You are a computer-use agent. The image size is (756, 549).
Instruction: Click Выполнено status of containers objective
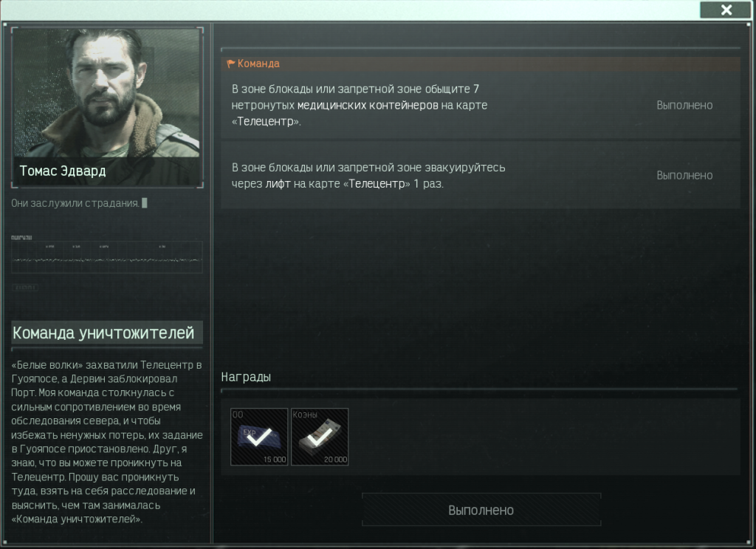pyautogui.click(x=684, y=105)
